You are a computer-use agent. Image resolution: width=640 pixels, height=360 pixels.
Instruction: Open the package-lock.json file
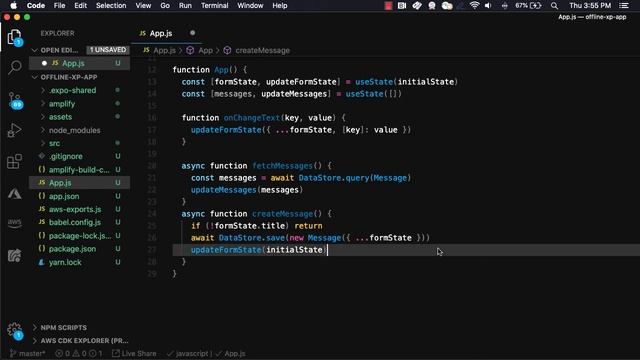(x=80, y=236)
